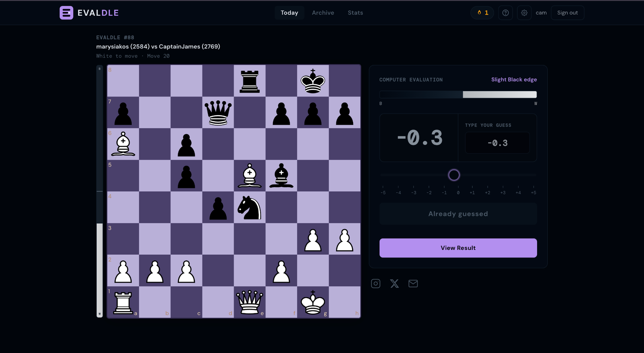This screenshot has height=353, width=644.
Task: Open the Archive tab
Action: click(323, 13)
